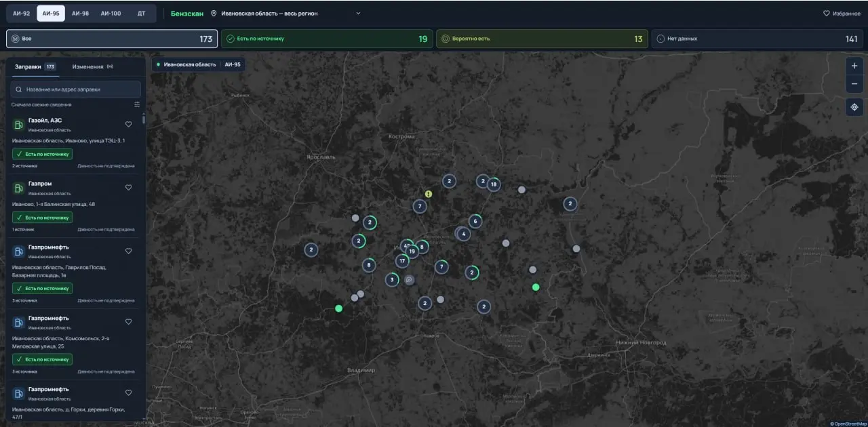
Task: Click Есть по источнику badge on Газойл, АЗС
Action: pyautogui.click(x=42, y=154)
